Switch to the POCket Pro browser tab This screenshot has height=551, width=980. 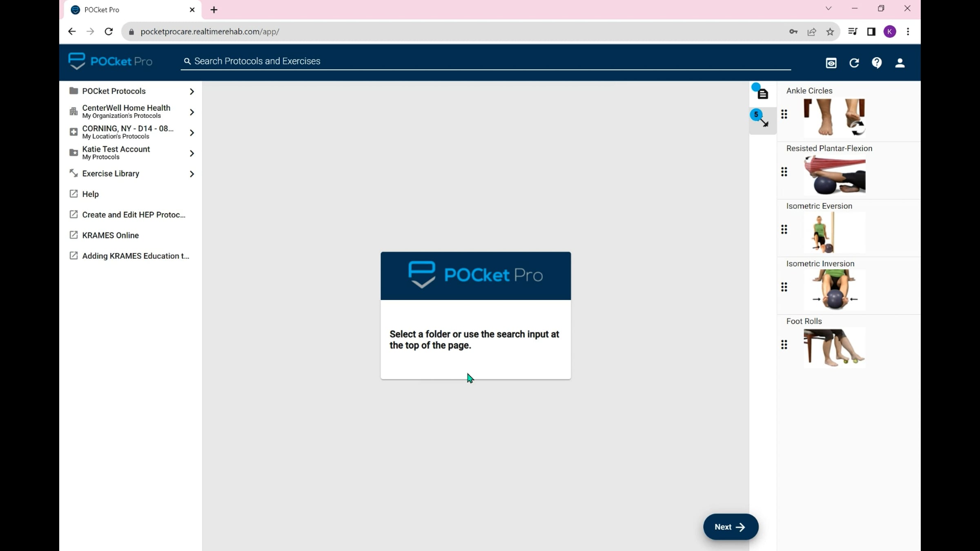(x=133, y=10)
